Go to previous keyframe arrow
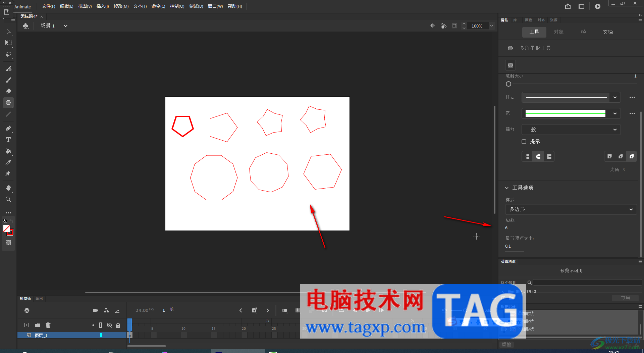Image resolution: width=644 pixels, height=353 pixels. coord(240,310)
